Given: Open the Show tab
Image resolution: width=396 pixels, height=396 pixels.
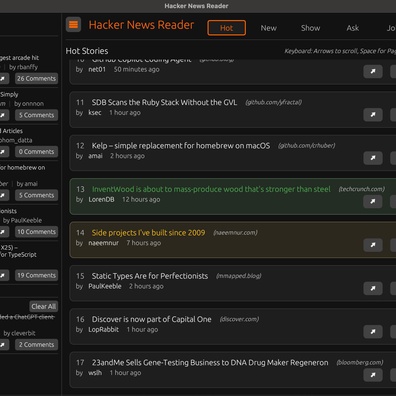Looking at the screenshot, I should tap(311, 28).
